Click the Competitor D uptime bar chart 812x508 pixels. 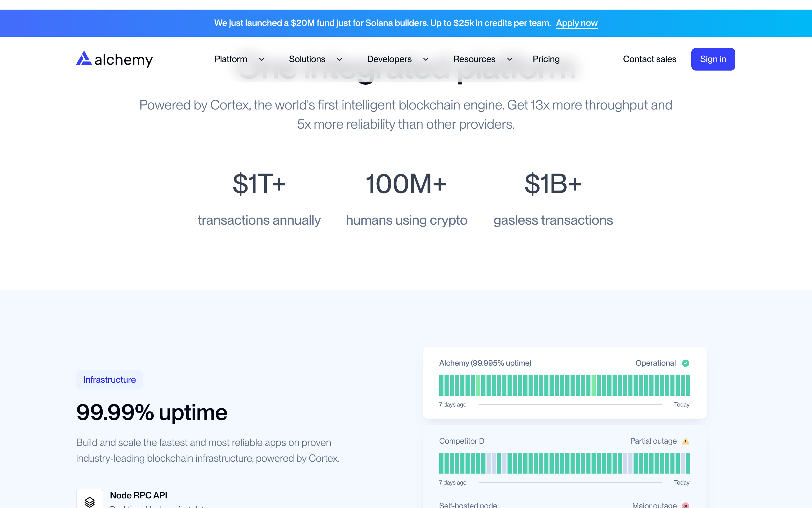[x=564, y=463]
